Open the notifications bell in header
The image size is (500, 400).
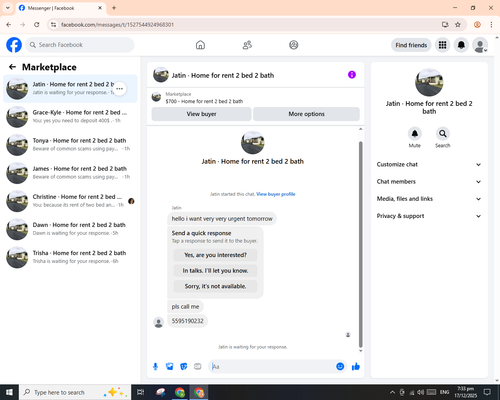(x=461, y=45)
